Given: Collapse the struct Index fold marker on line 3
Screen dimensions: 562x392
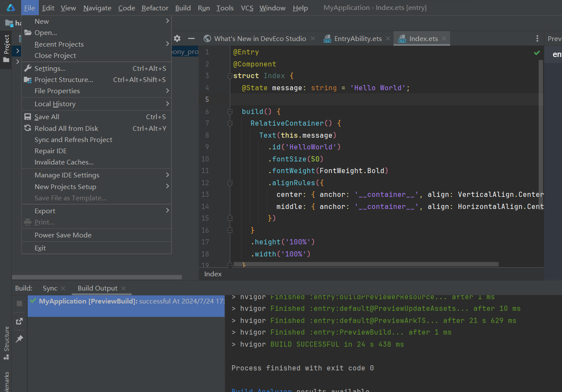Looking at the screenshot, I should click(x=230, y=76).
